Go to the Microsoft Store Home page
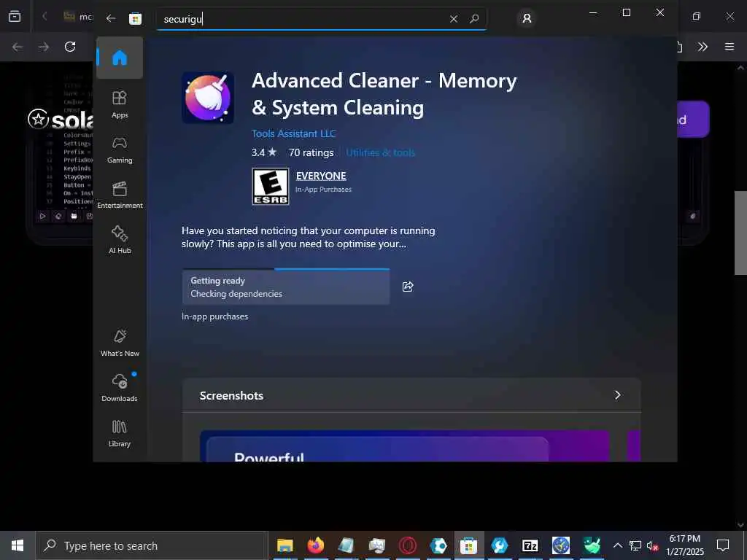The width and height of the screenshot is (747, 560). [120, 58]
